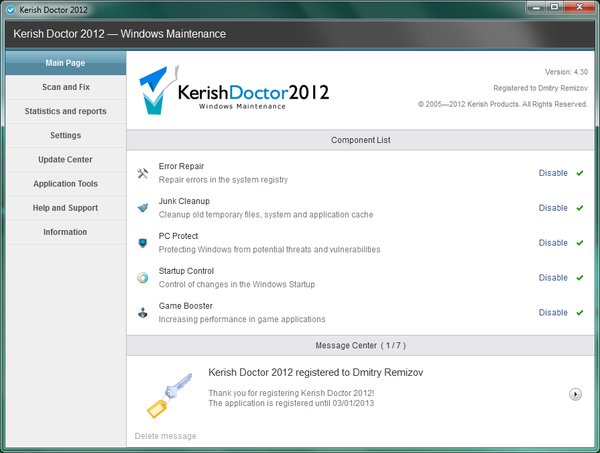Click the Error Repair title
This screenshot has height=453, width=600.
click(181, 166)
